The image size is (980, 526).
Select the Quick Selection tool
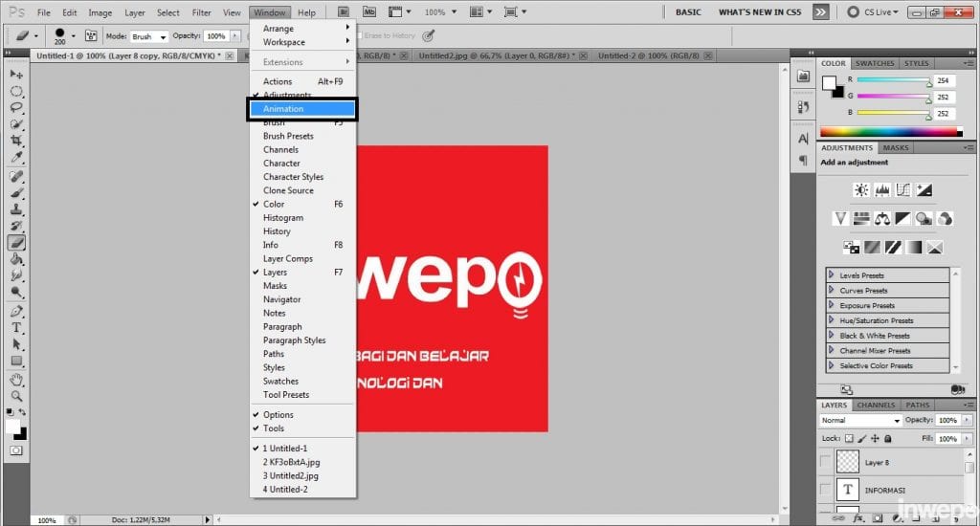[x=16, y=124]
